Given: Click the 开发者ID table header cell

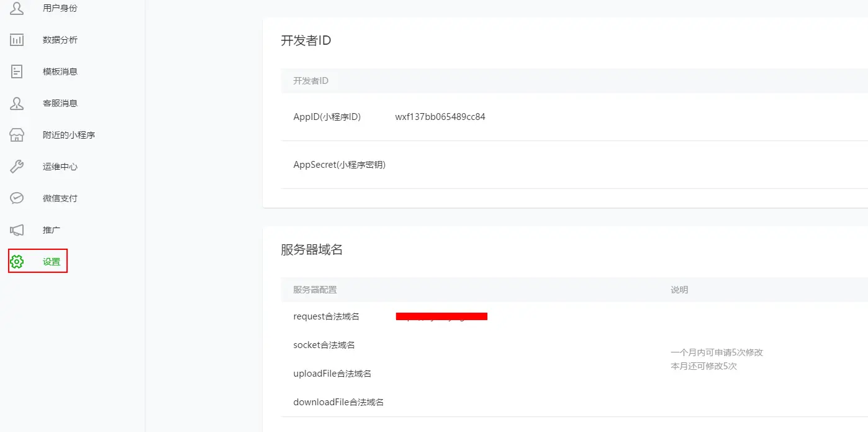Looking at the screenshot, I should (311, 81).
